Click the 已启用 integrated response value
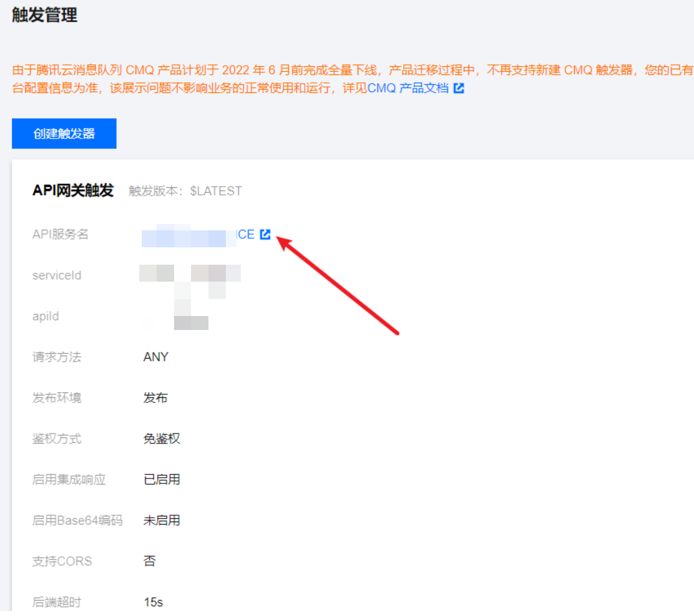Image resolution: width=694 pixels, height=616 pixels. [162, 480]
